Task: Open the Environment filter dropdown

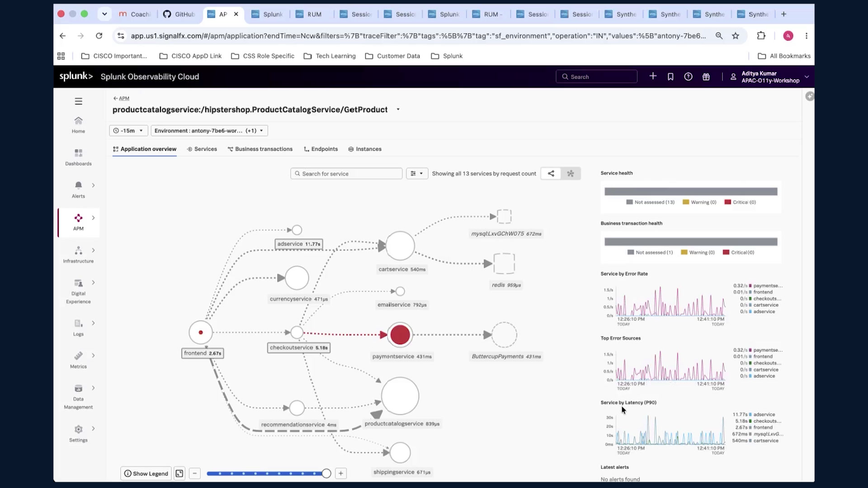Action: [209, 131]
